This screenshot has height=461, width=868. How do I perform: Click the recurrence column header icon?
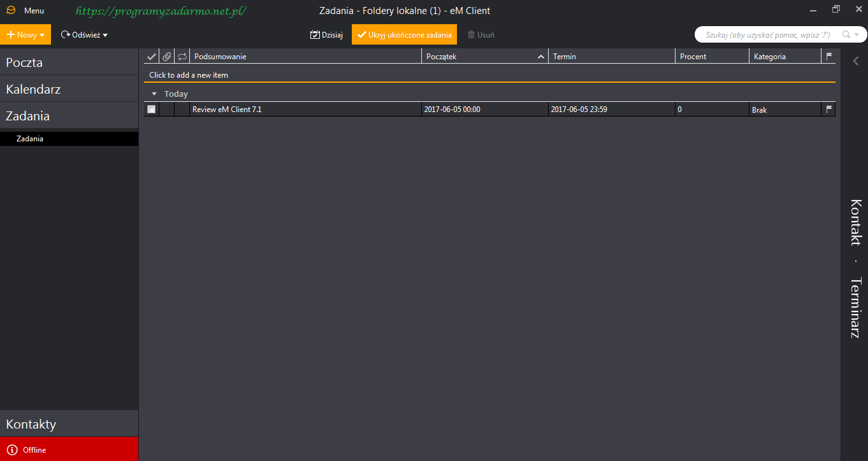point(182,57)
